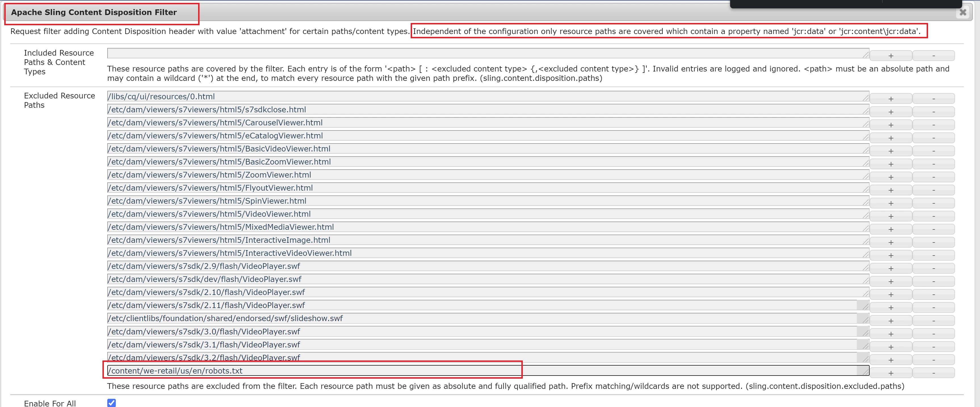Remove the s7sdk/3.1 VideoPlayer.swf path
This screenshot has width=980, height=407.
(x=933, y=347)
